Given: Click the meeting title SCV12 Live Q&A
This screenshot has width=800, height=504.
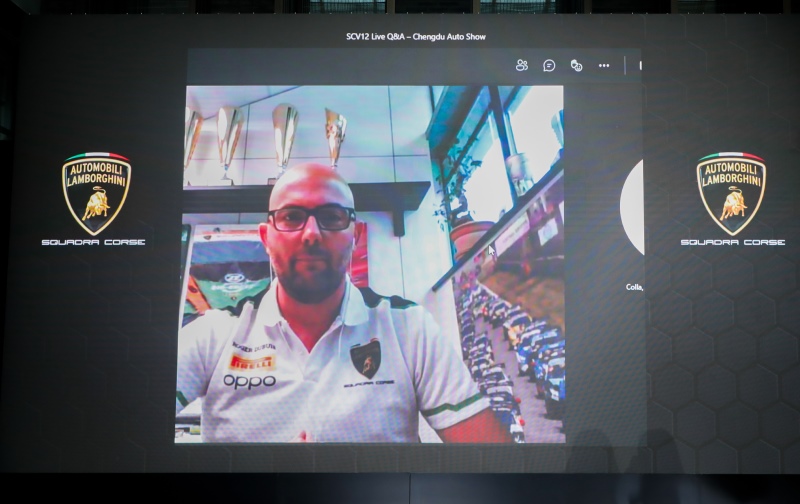Looking at the screenshot, I should click(416, 37).
